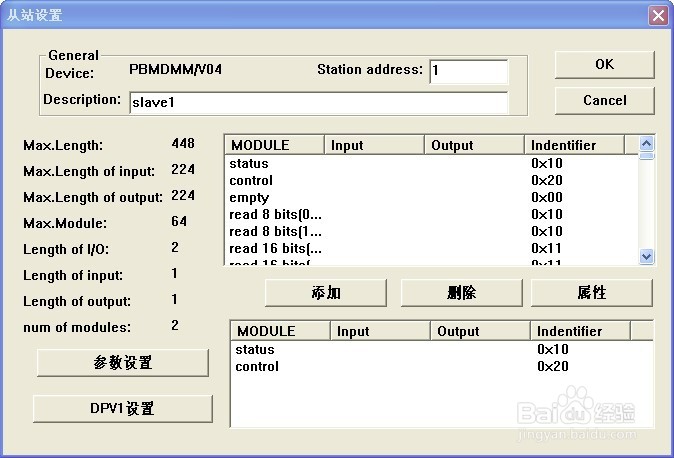Viewport: 674px width, 458px height.
Task: Select status row in configured modules list
Action: 441,349
